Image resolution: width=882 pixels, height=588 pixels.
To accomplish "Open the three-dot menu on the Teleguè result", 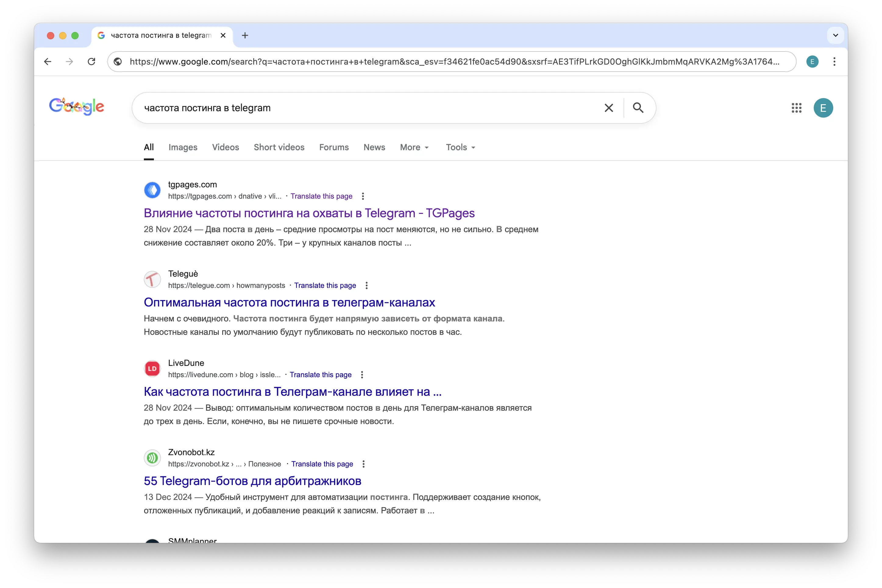I will pyautogui.click(x=367, y=285).
